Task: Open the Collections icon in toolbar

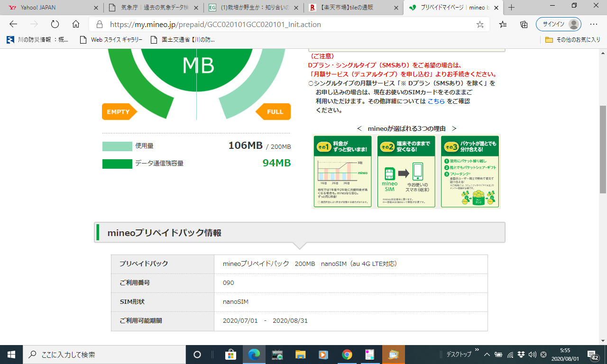Action: pos(524,25)
